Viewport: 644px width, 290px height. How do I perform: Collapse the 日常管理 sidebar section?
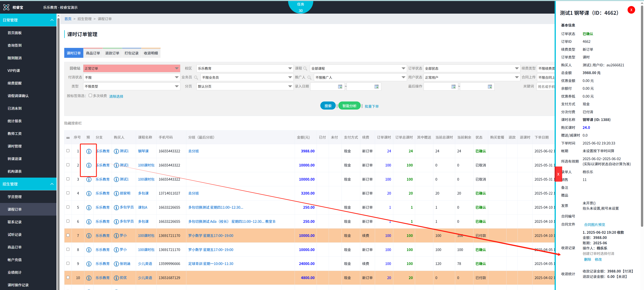[x=52, y=20]
